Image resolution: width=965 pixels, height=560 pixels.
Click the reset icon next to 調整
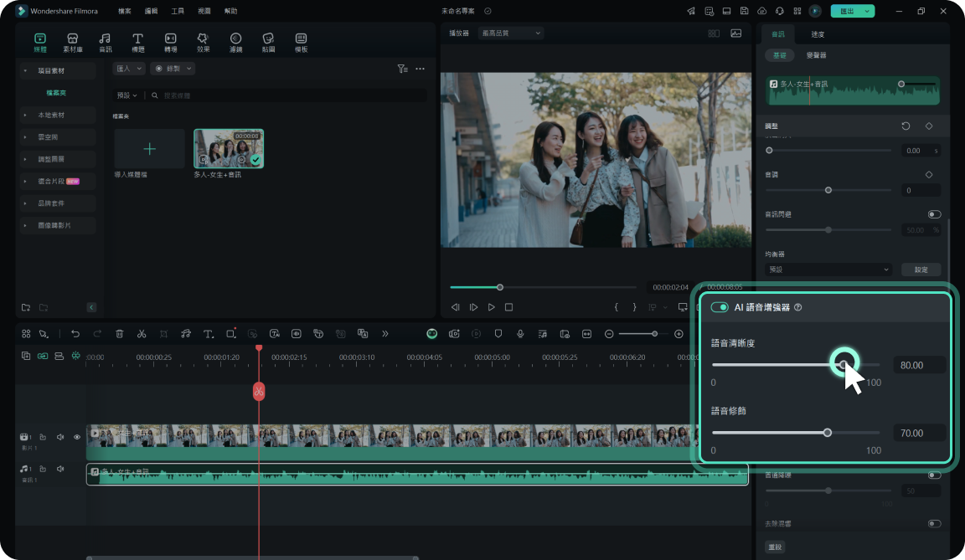(x=906, y=126)
